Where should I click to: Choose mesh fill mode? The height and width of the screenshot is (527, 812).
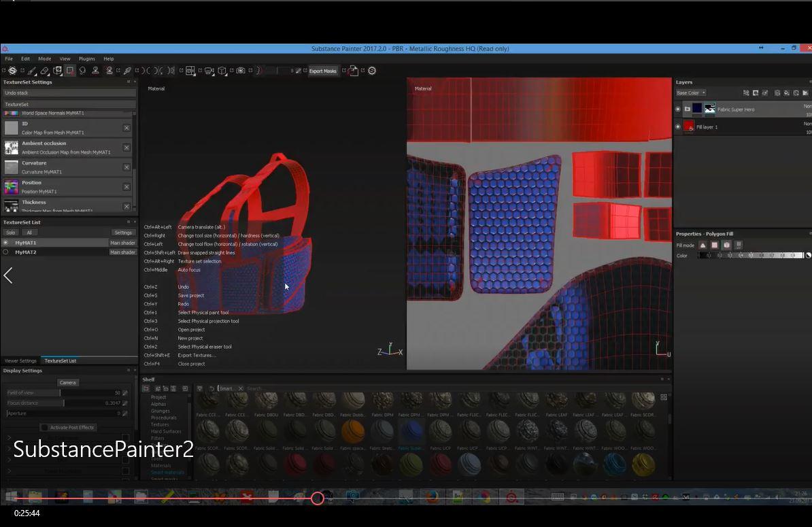726,245
